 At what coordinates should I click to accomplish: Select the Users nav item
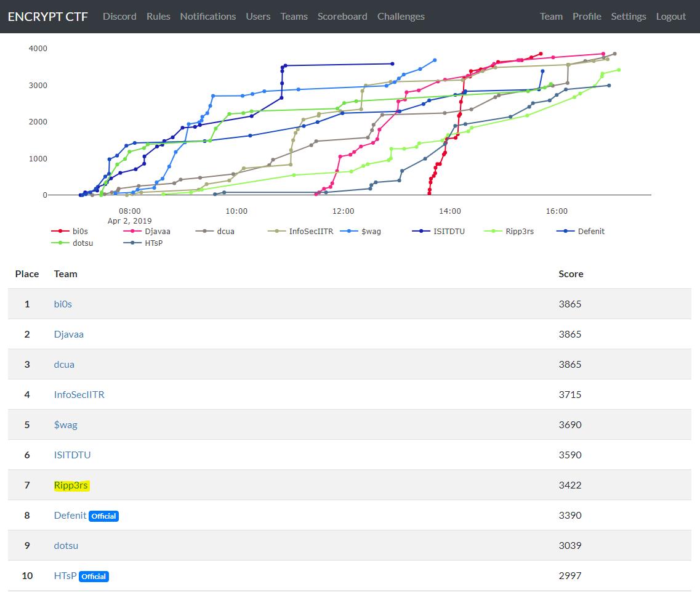[258, 17]
